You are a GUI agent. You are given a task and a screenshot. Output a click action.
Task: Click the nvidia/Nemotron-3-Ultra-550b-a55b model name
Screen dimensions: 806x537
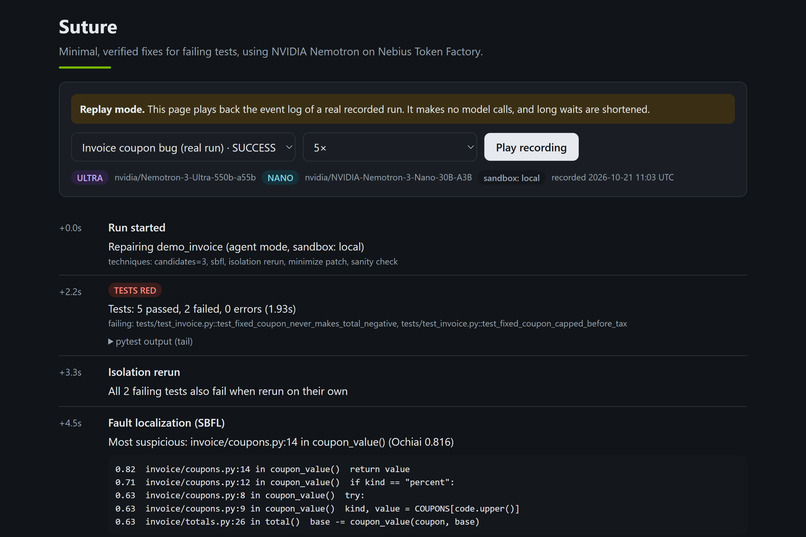[x=185, y=177]
